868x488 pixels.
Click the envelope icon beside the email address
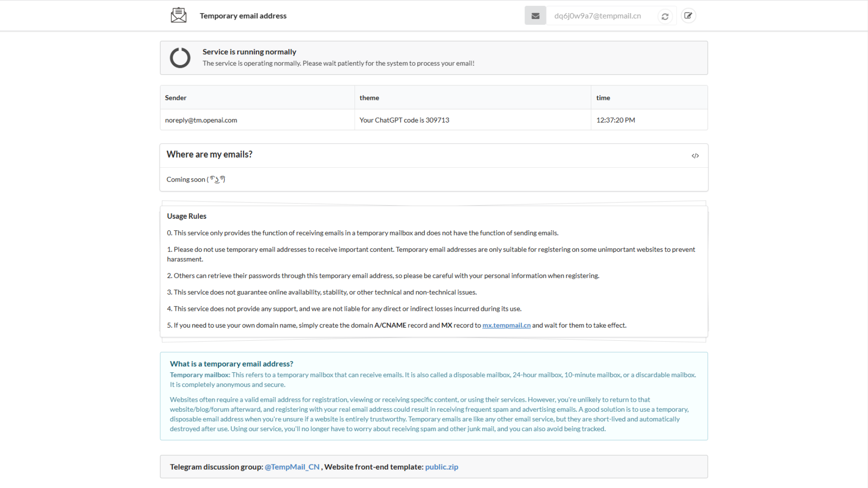(535, 16)
